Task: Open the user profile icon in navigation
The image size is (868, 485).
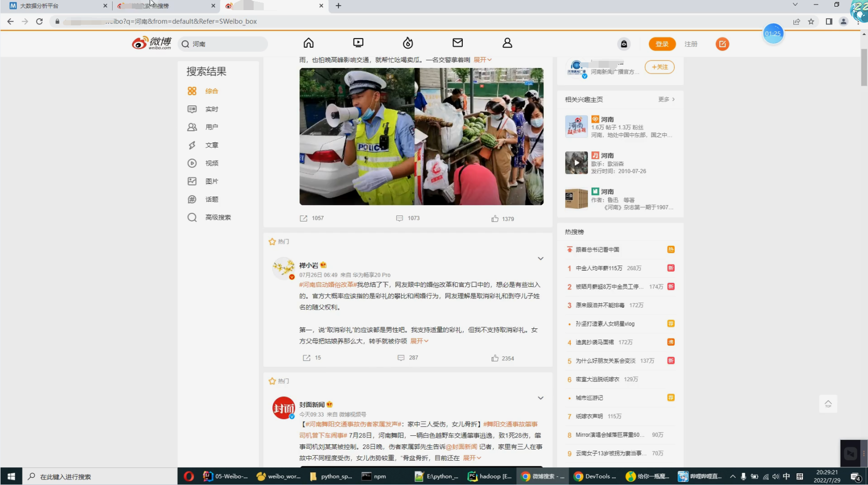Action: pos(507,43)
